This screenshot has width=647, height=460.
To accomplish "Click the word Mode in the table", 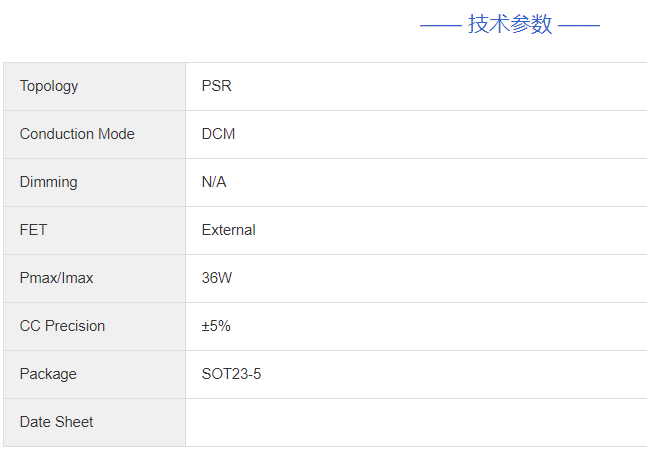I will (x=116, y=134).
